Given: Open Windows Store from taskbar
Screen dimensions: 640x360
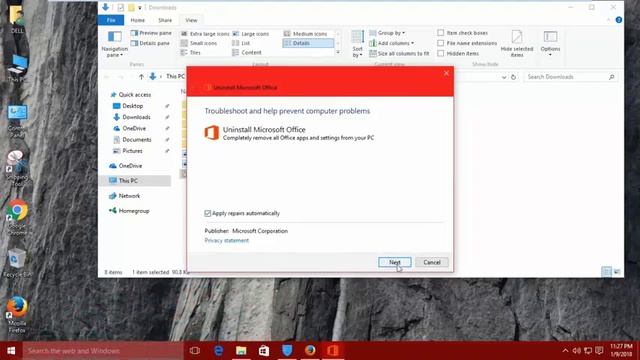Looking at the screenshot, I should pyautogui.click(x=264, y=351).
